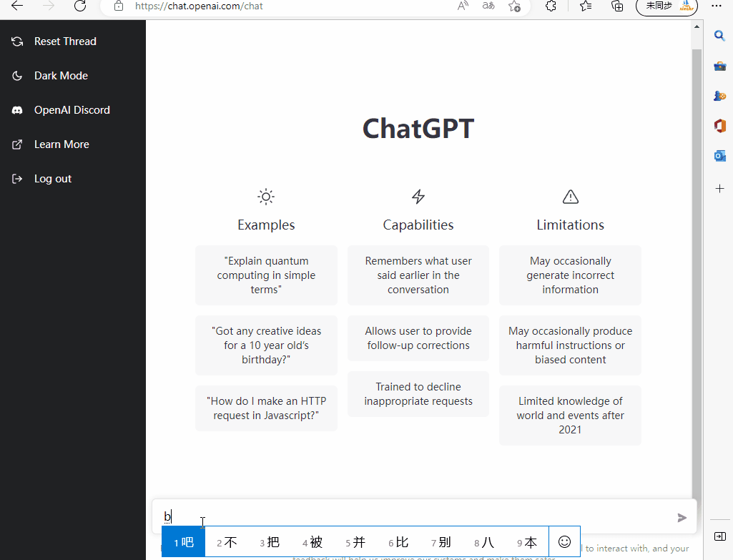
Task: Open the sidebar Games icon
Action: pyautogui.click(x=719, y=96)
